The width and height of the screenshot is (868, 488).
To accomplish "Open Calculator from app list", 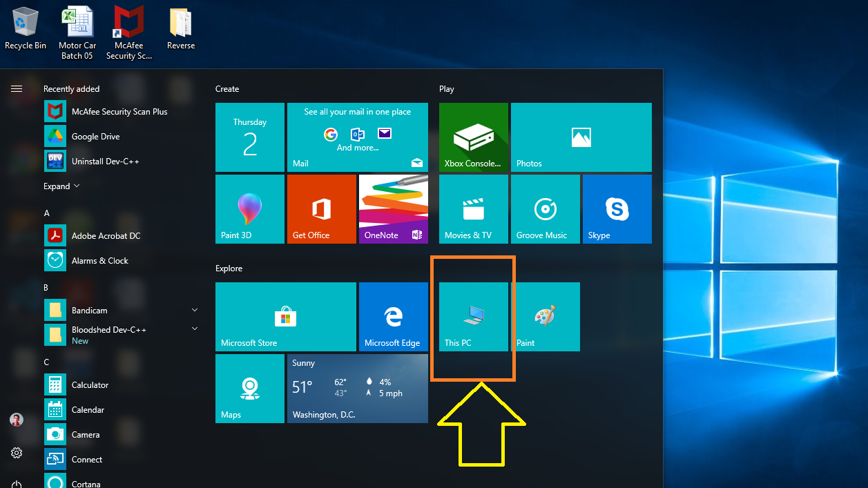I will pos(122,385).
